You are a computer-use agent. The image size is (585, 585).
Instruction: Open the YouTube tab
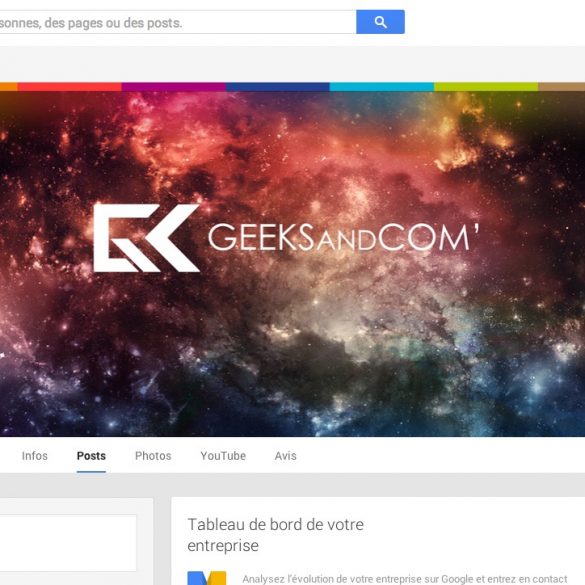[223, 456]
